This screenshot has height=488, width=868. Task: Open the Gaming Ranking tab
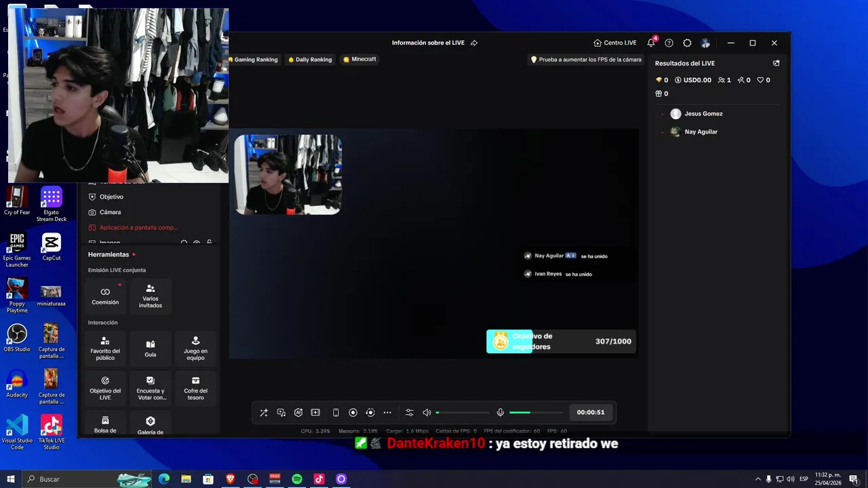pos(254,60)
